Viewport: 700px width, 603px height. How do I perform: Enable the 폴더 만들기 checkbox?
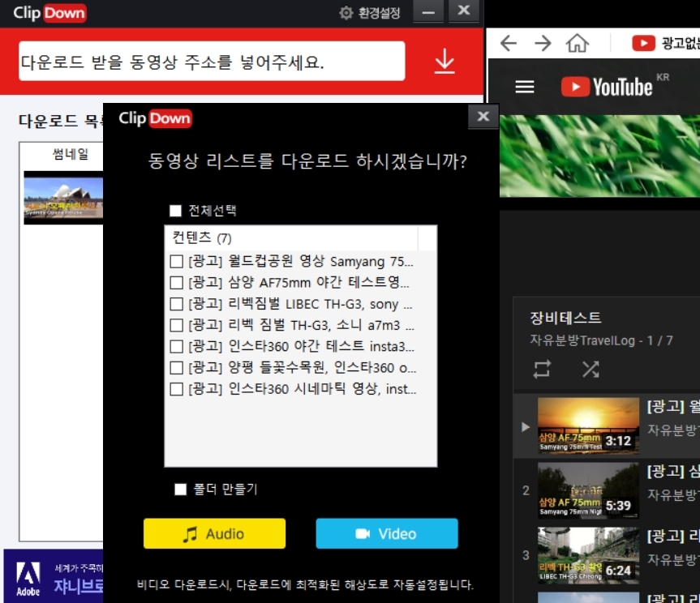click(180, 490)
